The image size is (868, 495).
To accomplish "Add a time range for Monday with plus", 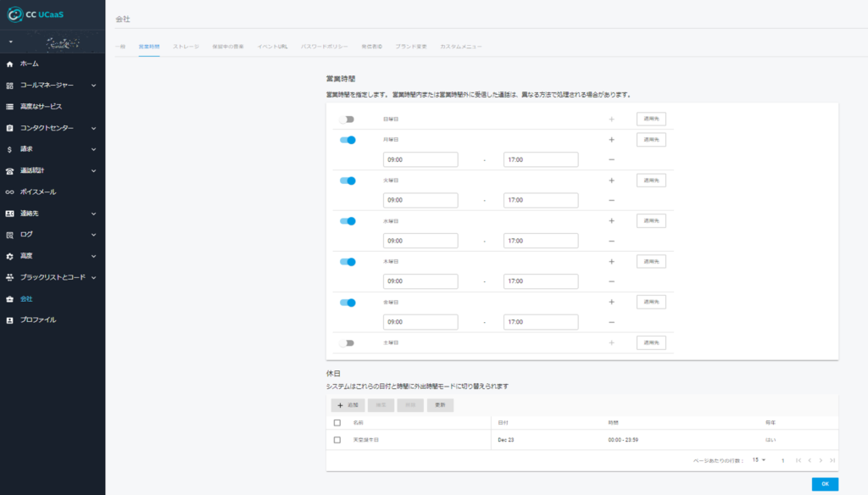I will pyautogui.click(x=611, y=140).
